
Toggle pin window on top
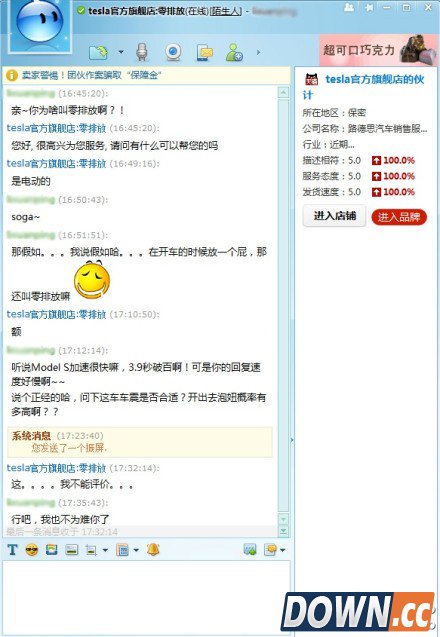369,7
